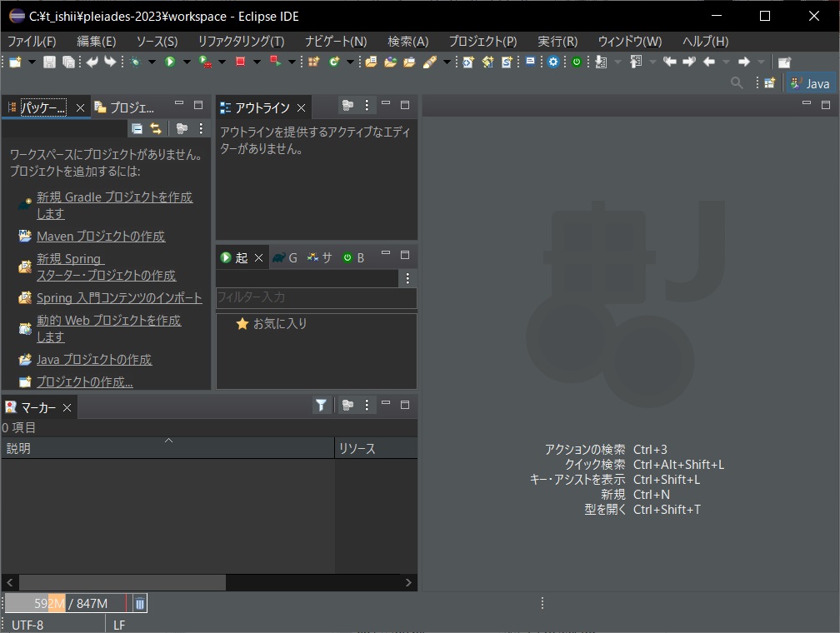The image size is (840, 633).
Task: Click Collapse All in package explorer
Action: (x=137, y=128)
